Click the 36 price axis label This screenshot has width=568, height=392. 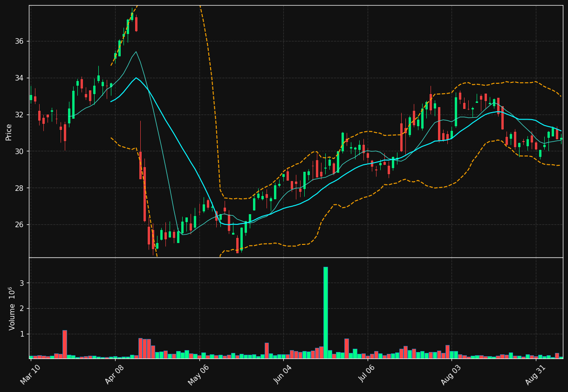pyautogui.click(x=20, y=41)
